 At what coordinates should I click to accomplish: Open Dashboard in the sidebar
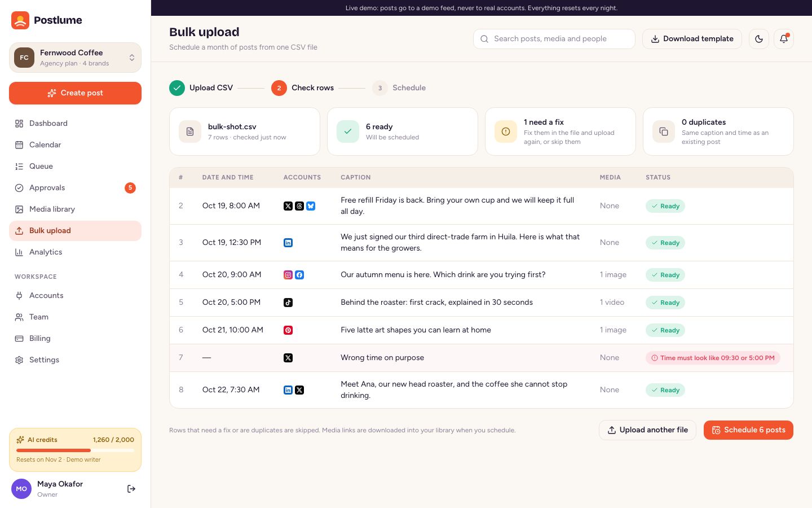75,124
